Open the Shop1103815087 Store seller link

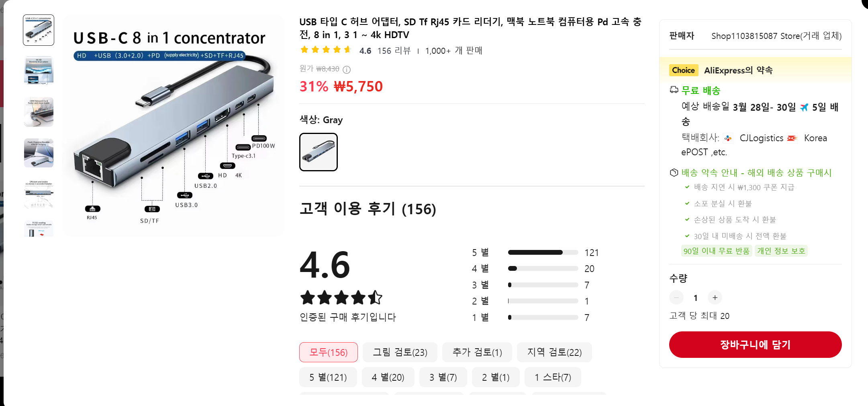pyautogui.click(x=776, y=36)
